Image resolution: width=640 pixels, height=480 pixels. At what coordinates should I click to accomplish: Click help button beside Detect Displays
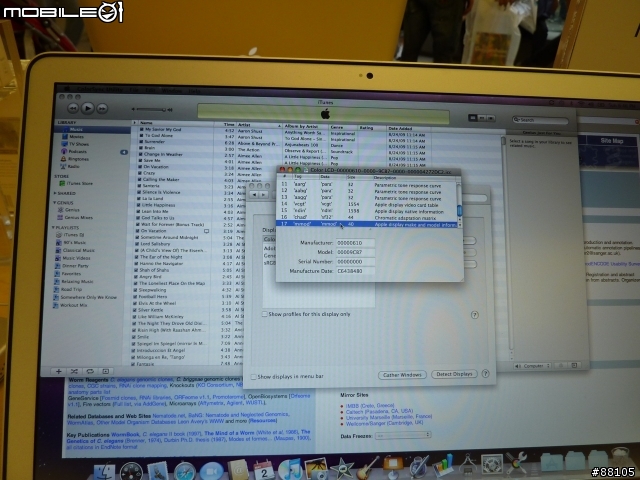485,373
